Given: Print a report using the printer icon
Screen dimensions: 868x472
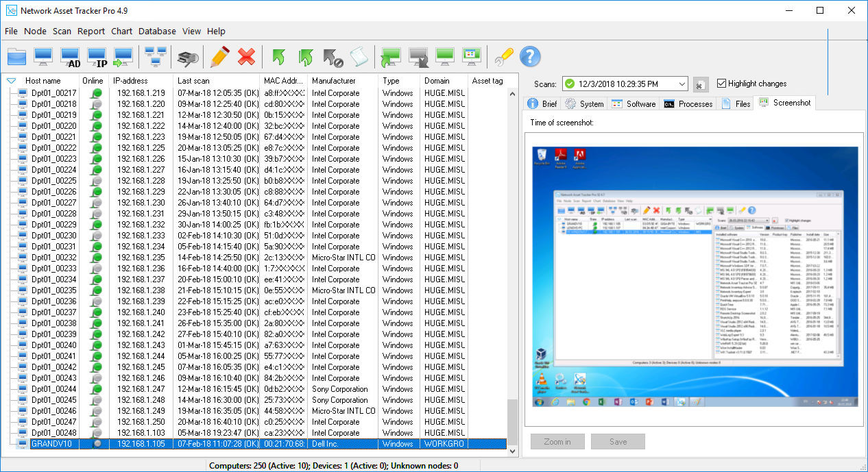Looking at the screenshot, I should (186, 57).
